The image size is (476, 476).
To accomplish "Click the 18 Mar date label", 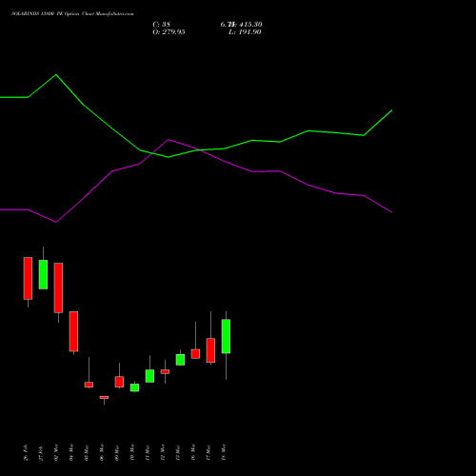I will click(224, 452).
